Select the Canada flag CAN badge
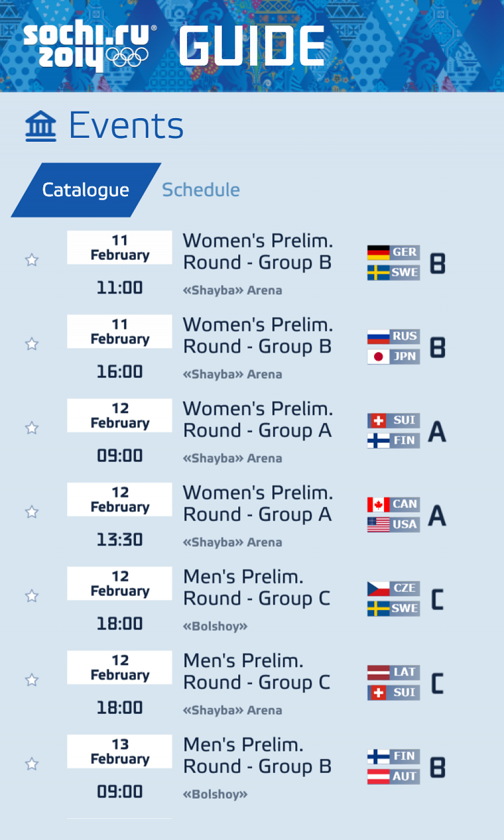This screenshot has width=504, height=840. (x=393, y=504)
